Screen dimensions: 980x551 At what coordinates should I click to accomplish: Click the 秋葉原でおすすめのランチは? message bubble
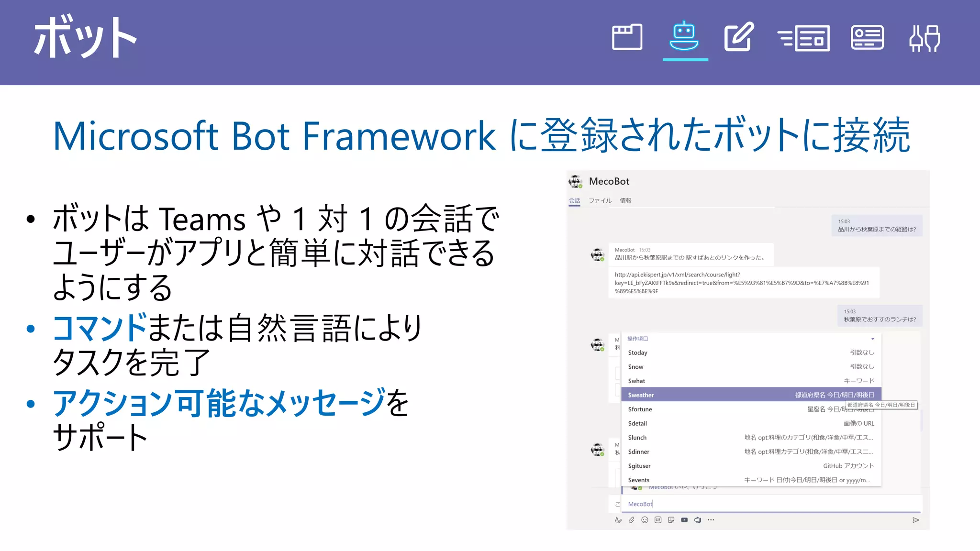tap(880, 316)
